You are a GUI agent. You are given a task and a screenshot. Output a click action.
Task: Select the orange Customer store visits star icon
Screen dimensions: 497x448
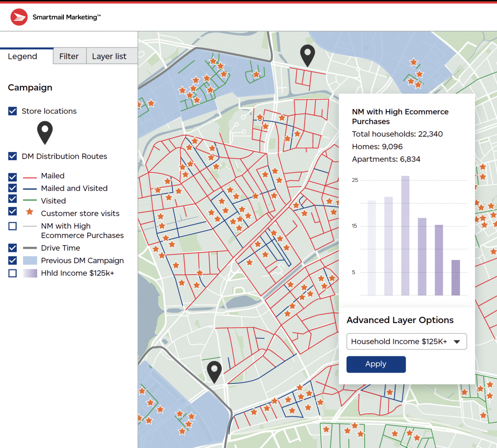(x=30, y=212)
